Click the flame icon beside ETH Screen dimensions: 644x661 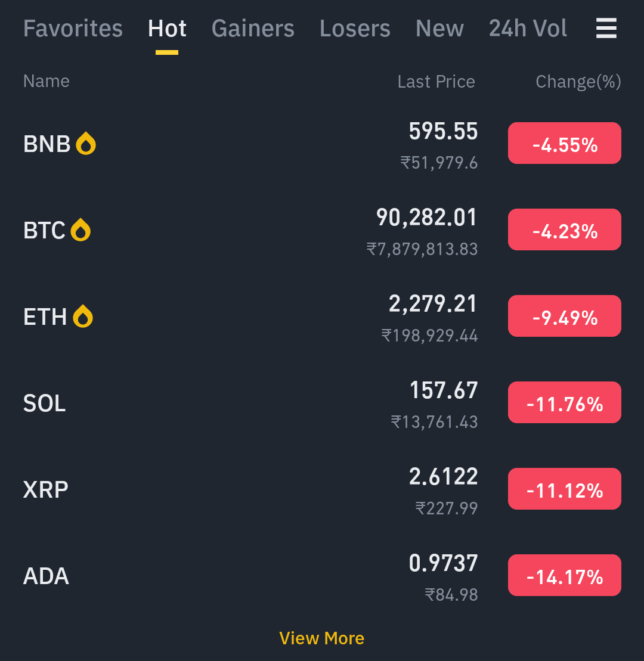83,316
